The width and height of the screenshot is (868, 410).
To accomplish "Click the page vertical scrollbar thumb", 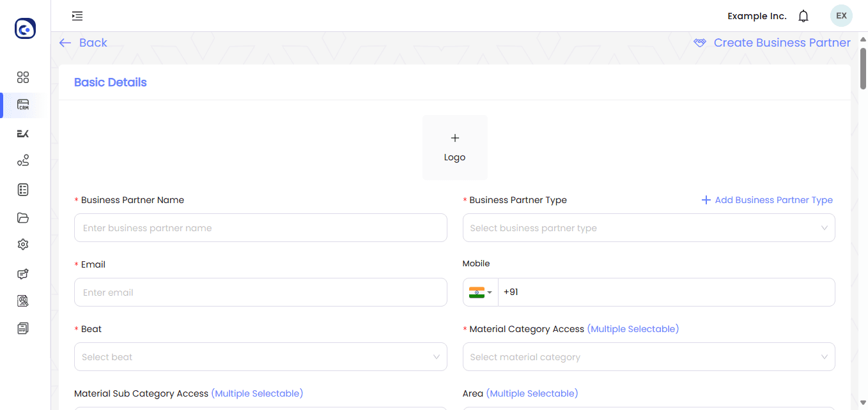I will pyautogui.click(x=863, y=69).
